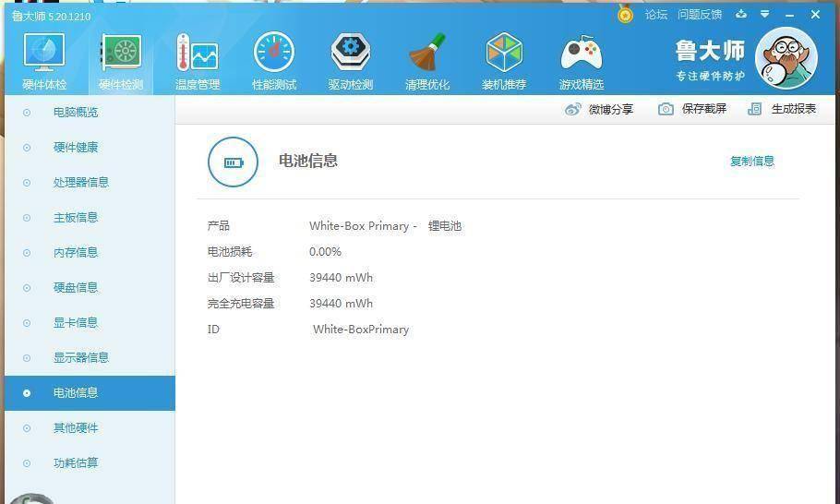
Task: Minimize the 鲁大师 window
Action: pyautogui.click(x=789, y=15)
